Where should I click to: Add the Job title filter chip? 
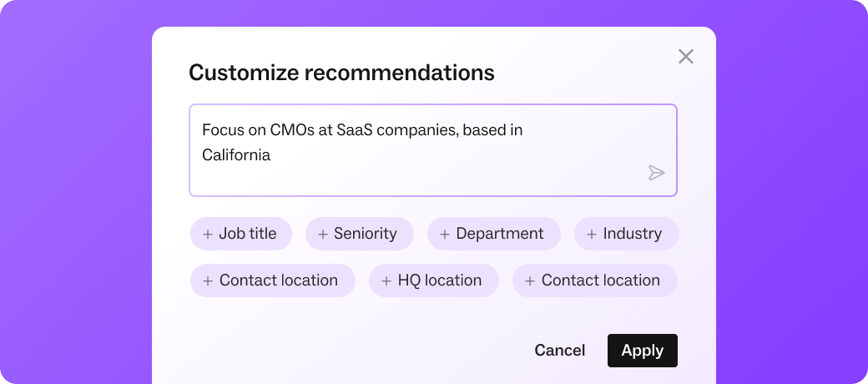[241, 234]
